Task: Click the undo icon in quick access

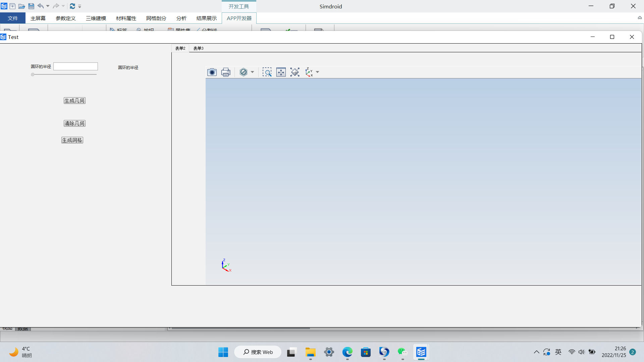Action: [x=41, y=6]
